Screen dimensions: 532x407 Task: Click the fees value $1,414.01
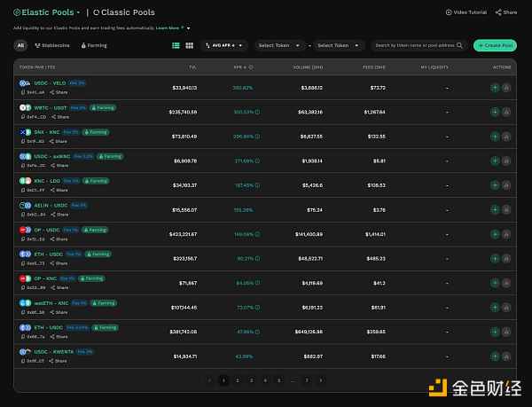[375, 234]
